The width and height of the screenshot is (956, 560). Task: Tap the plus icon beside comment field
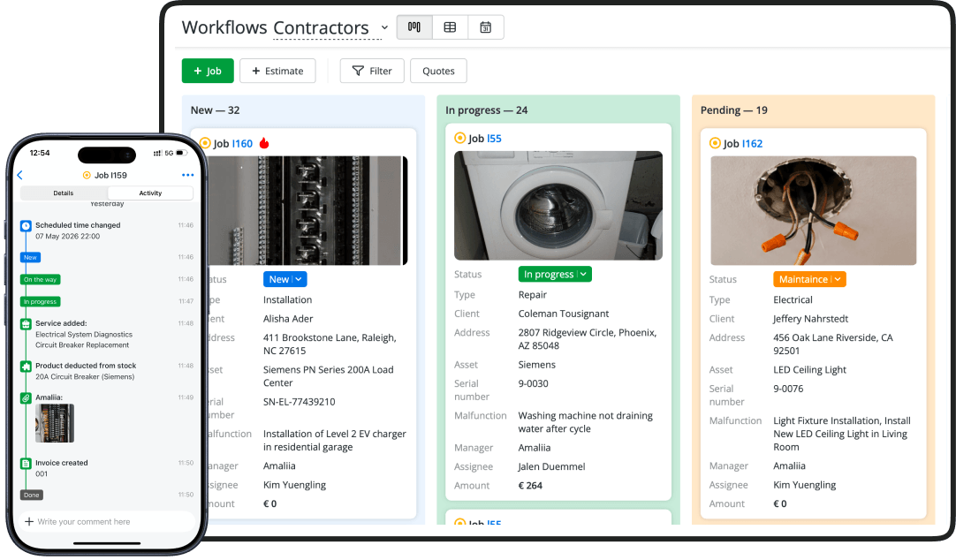pos(28,522)
